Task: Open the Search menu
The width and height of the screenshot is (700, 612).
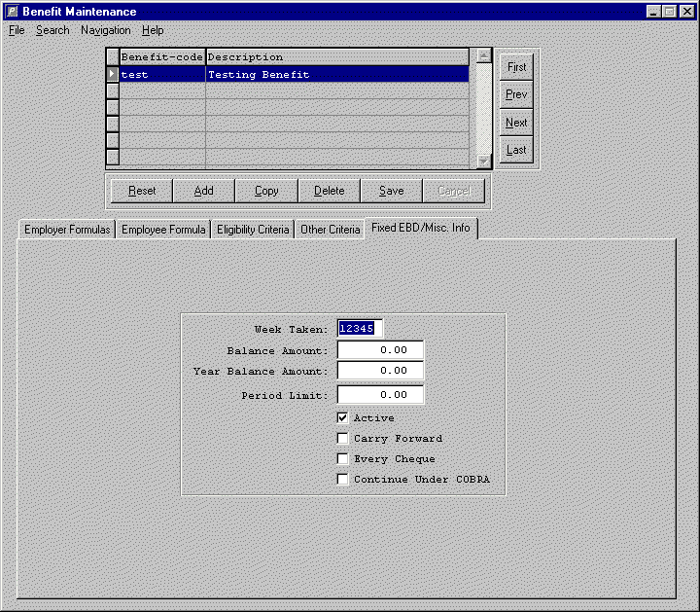Action: (x=52, y=30)
